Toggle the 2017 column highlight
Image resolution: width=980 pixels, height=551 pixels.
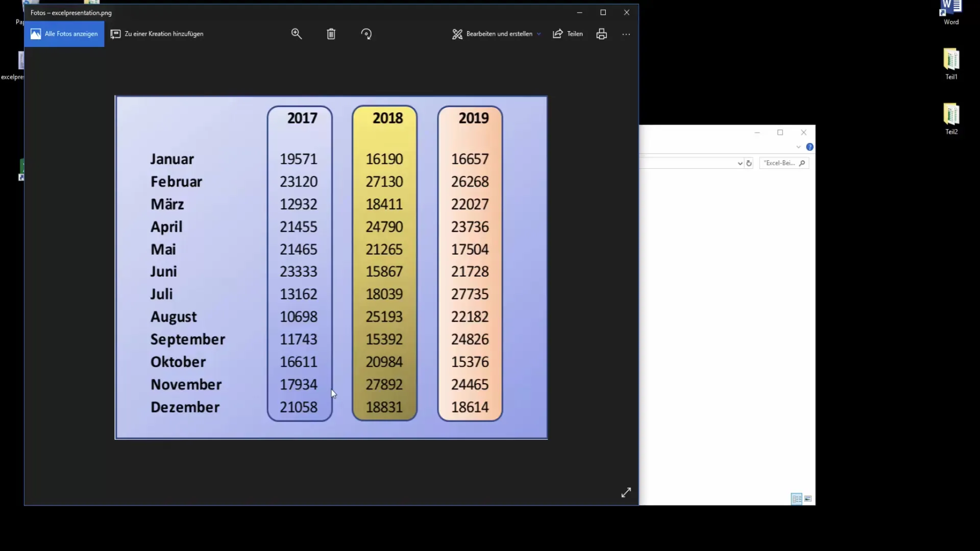[x=302, y=118]
